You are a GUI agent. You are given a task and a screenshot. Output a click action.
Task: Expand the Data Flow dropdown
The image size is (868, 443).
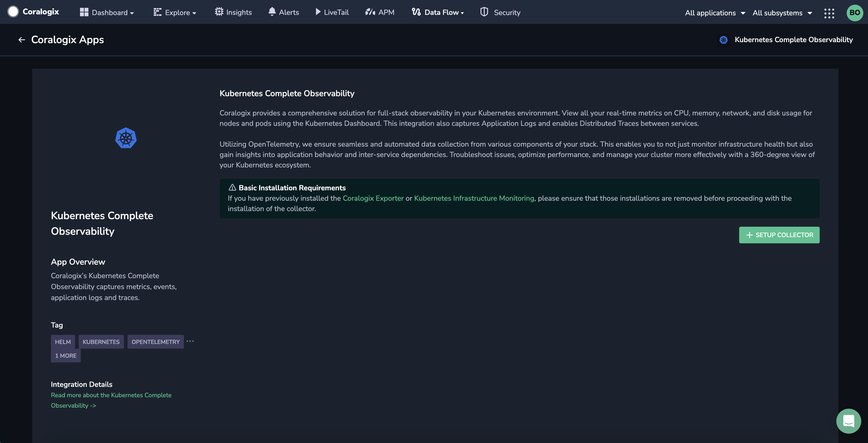[x=462, y=13]
